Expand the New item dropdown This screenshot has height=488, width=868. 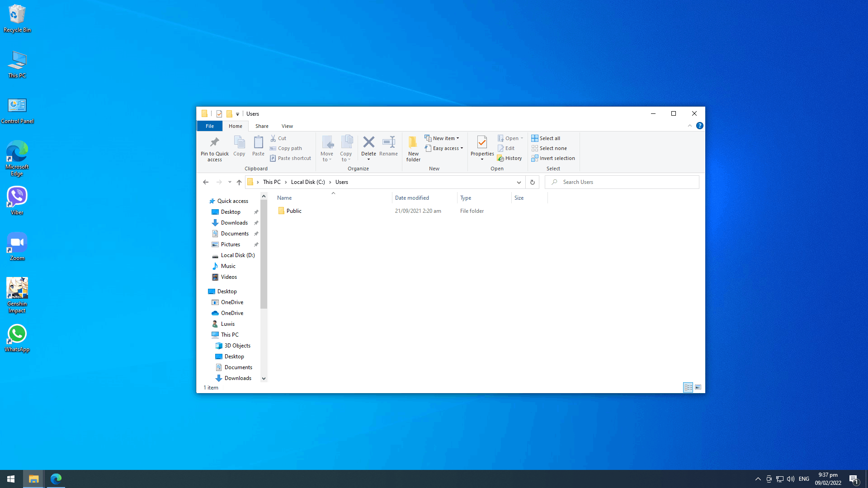[x=458, y=138]
